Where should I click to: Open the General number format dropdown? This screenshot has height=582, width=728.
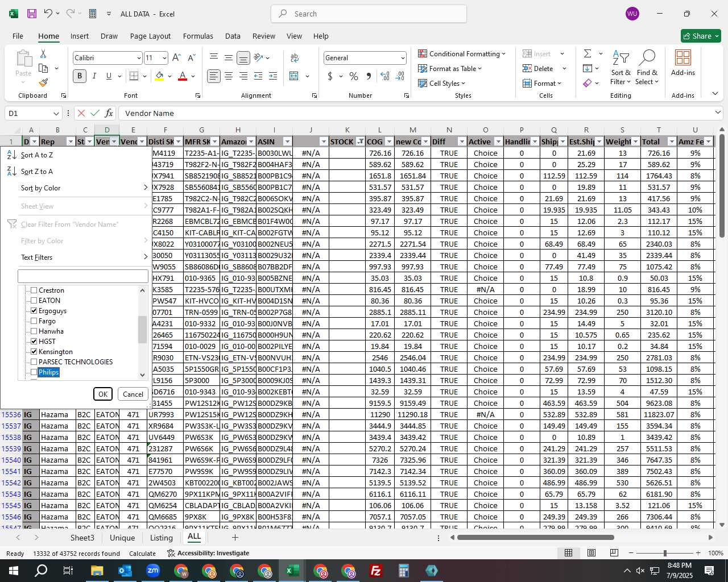pyautogui.click(x=403, y=58)
